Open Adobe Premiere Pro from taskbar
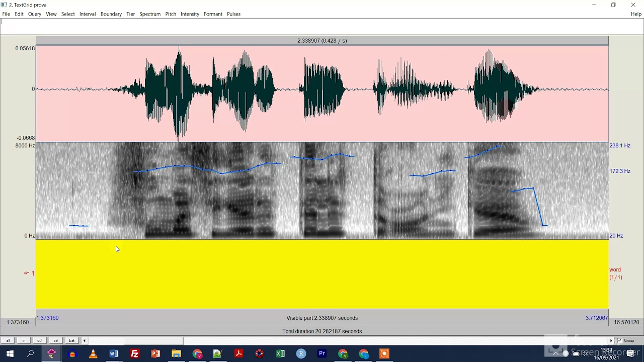Viewport: 644px width, 362px height. click(x=322, y=354)
